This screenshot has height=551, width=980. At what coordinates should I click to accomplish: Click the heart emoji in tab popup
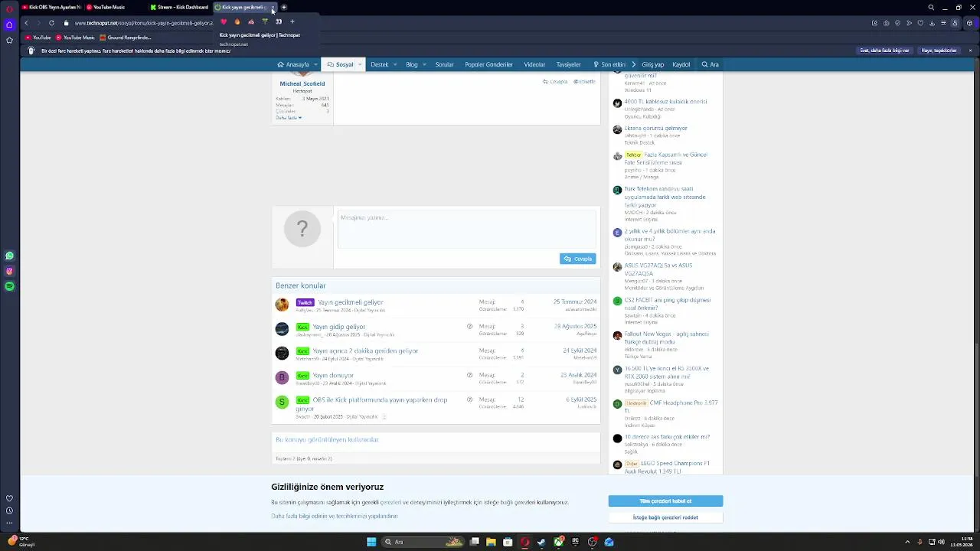pos(224,21)
